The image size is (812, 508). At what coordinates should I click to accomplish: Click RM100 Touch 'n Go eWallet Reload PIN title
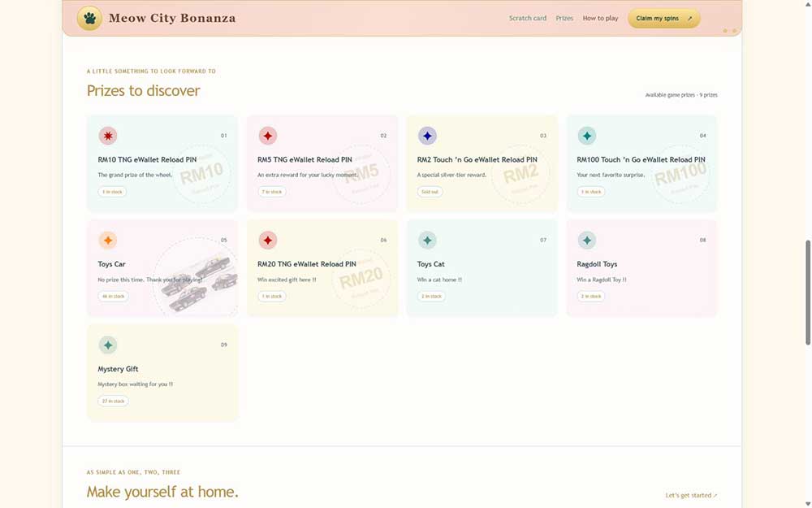tap(641, 159)
